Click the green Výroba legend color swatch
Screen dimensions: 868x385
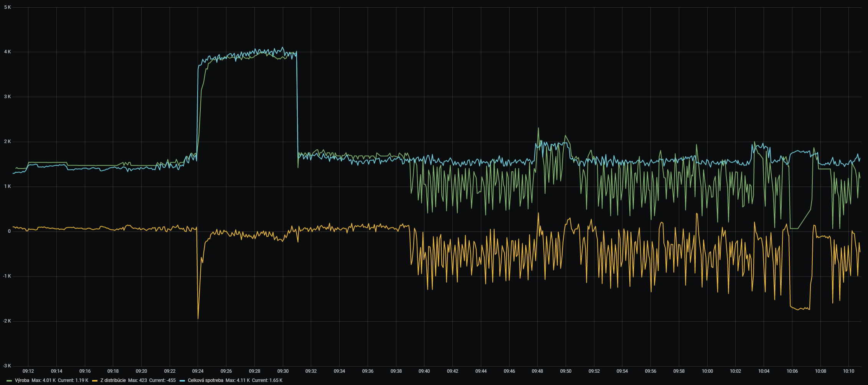pos(10,381)
